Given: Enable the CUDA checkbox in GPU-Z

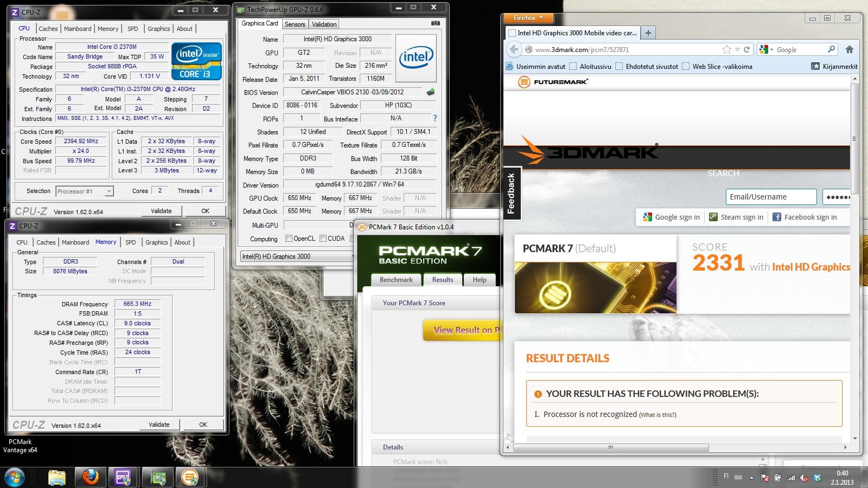Looking at the screenshot, I should 323,239.
